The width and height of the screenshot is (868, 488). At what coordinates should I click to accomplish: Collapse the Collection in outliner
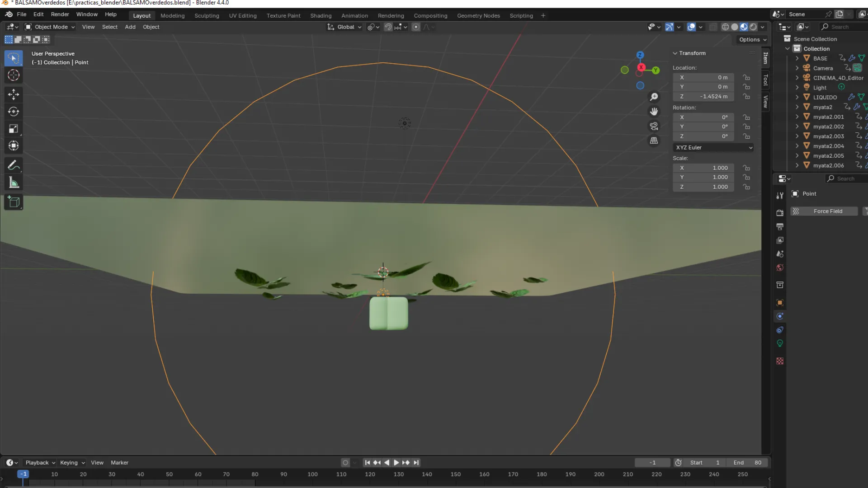pyautogui.click(x=788, y=49)
